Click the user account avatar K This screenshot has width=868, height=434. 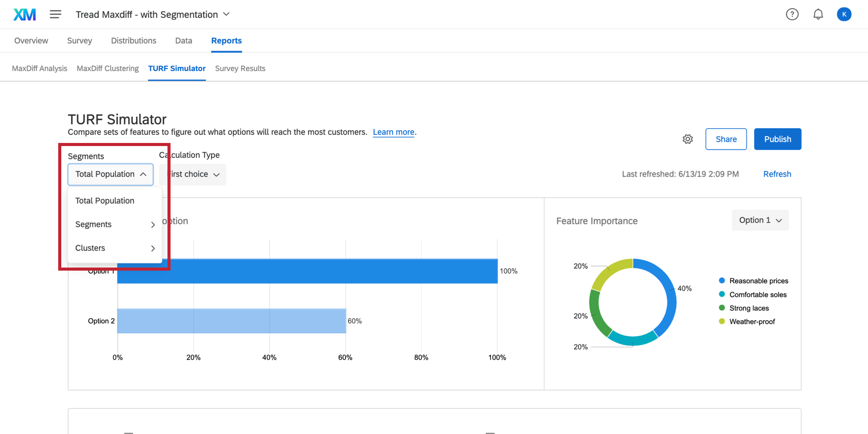click(844, 14)
